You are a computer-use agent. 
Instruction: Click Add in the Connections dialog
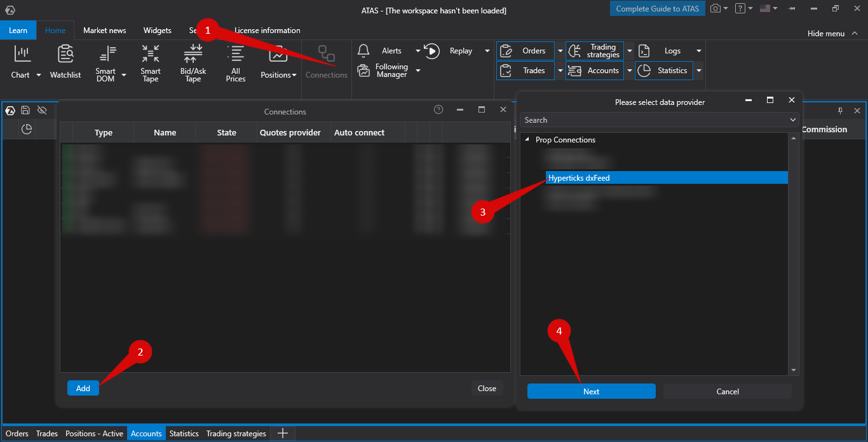(x=83, y=388)
